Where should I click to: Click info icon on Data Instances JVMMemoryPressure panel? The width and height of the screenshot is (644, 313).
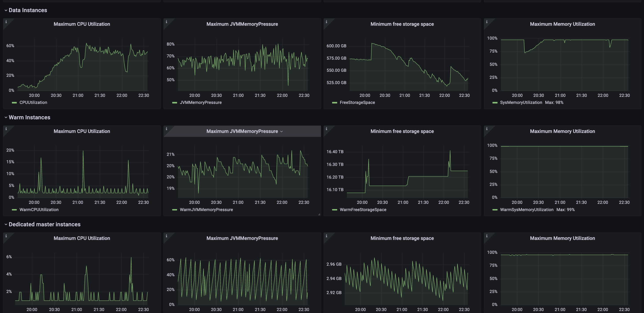[x=166, y=22]
